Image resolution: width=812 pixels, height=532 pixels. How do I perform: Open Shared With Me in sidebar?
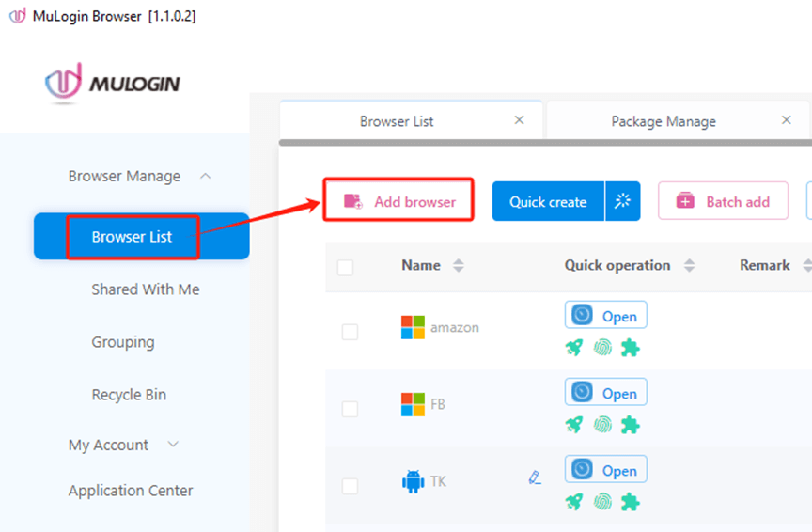(x=146, y=289)
